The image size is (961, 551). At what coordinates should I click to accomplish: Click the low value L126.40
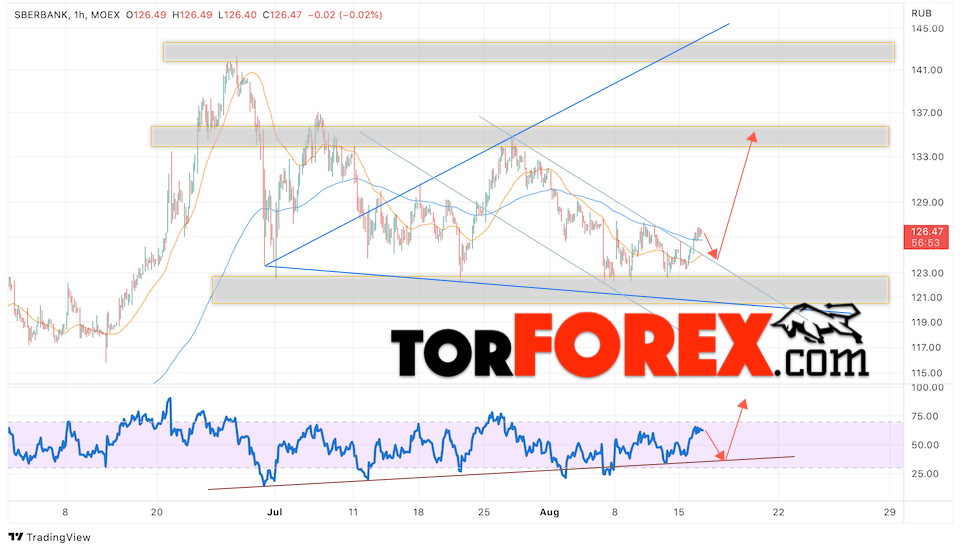coord(237,15)
